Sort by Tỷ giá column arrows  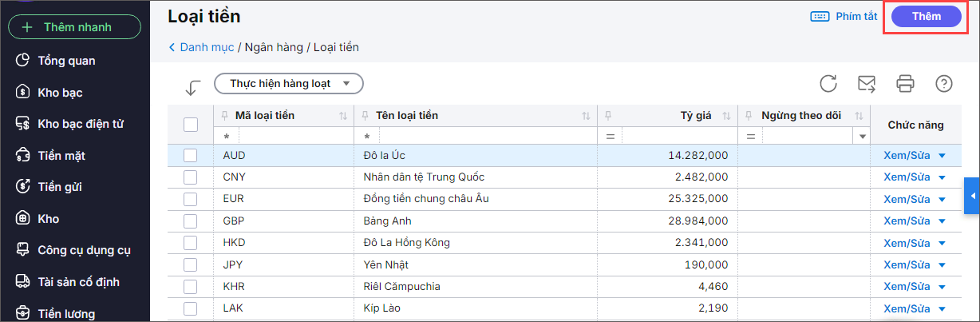click(726, 116)
